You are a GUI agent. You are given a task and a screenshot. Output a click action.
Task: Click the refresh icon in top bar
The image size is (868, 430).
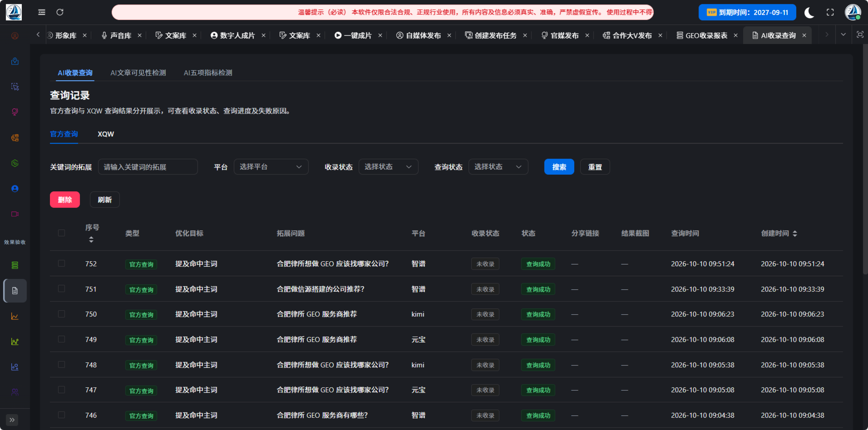60,13
